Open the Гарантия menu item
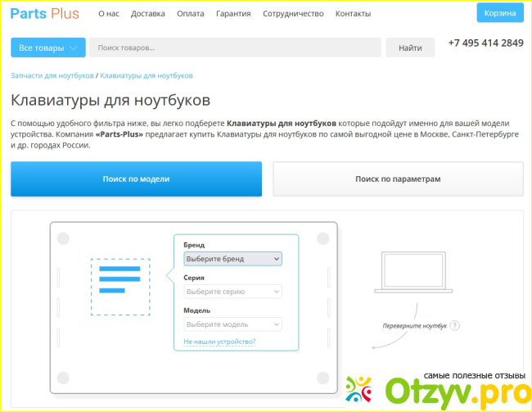532x412 pixels. [x=233, y=14]
